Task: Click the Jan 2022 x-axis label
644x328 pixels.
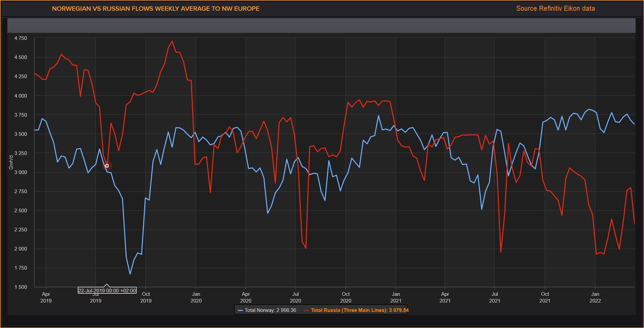Action: [595, 297]
